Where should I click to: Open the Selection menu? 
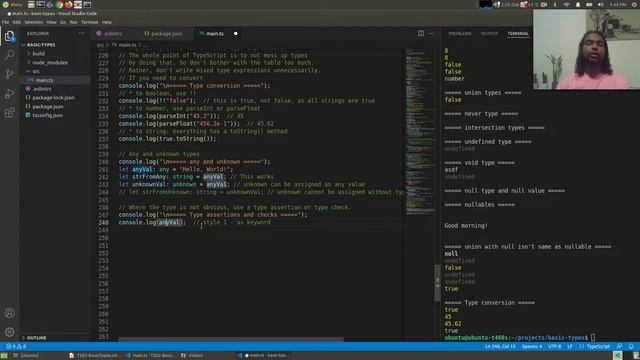pyautogui.click(x=33, y=22)
